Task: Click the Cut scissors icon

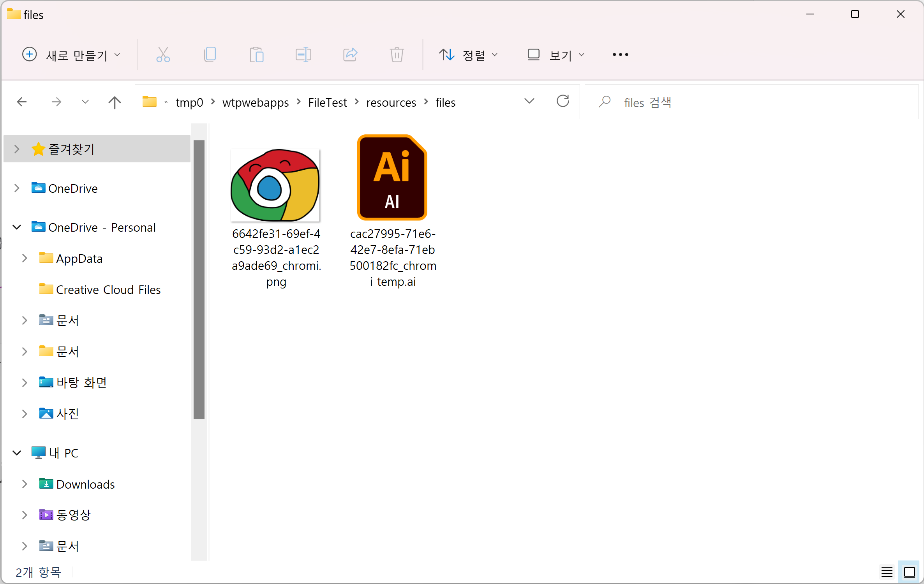Action: (x=163, y=55)
